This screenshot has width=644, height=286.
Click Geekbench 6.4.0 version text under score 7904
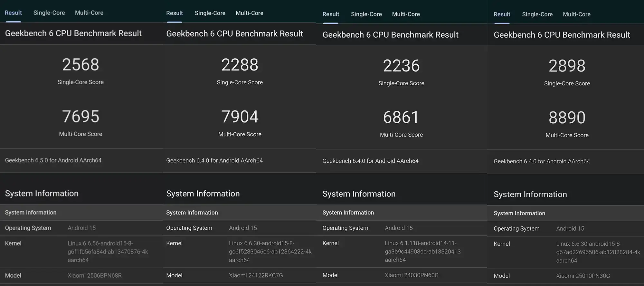click(214, 161)
